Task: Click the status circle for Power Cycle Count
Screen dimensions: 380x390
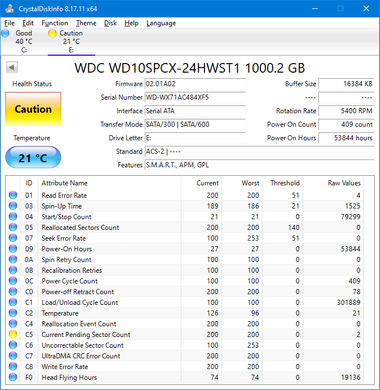Action: tap(13, 281)
